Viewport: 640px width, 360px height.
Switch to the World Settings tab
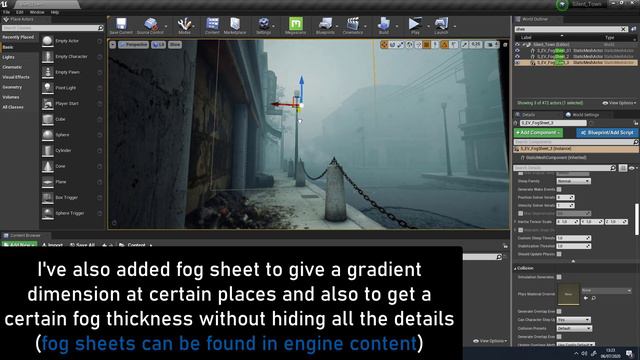[x=582, y=115]
